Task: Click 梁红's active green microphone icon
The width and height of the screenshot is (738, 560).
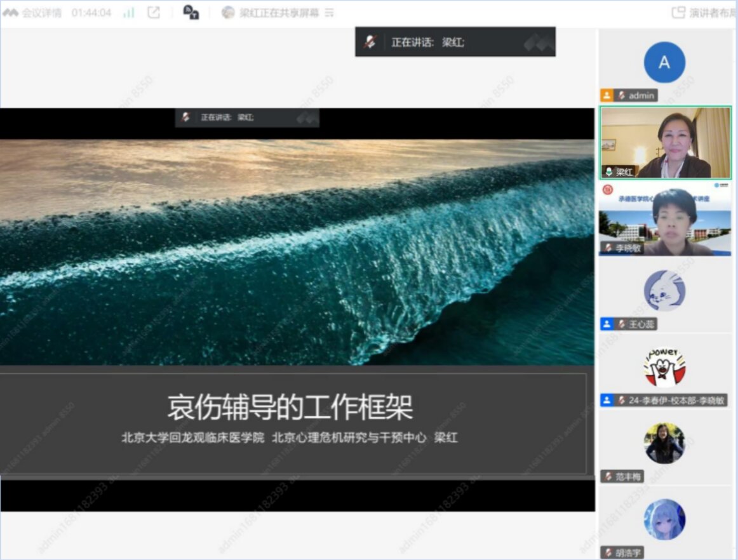Action: point(609,172)
